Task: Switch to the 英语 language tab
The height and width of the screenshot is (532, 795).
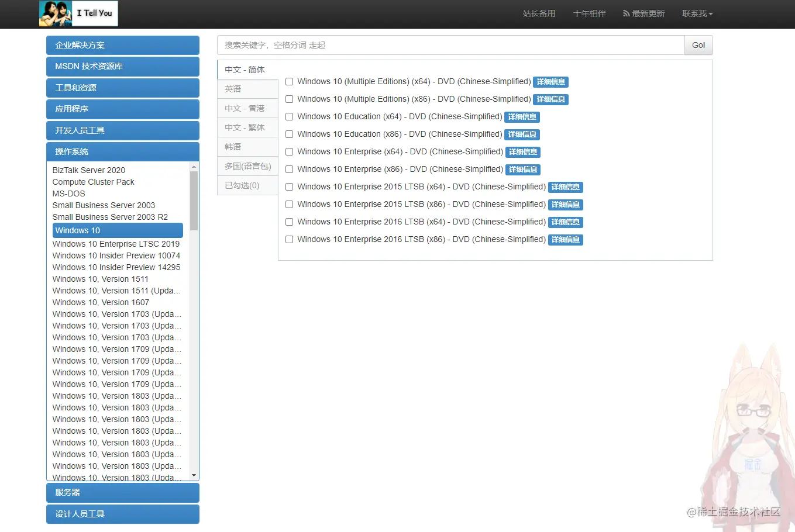Action: [x=247, y=89]
